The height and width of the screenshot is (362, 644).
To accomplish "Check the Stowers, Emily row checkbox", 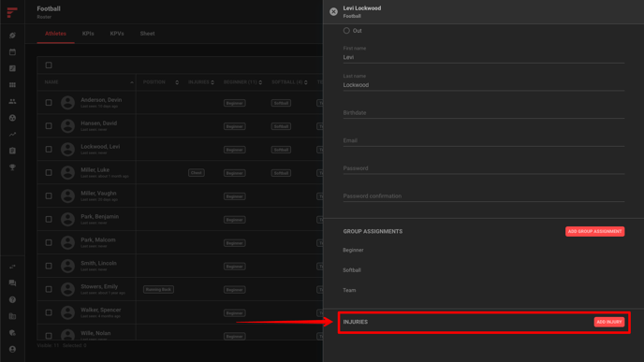I will click(49, 289).
